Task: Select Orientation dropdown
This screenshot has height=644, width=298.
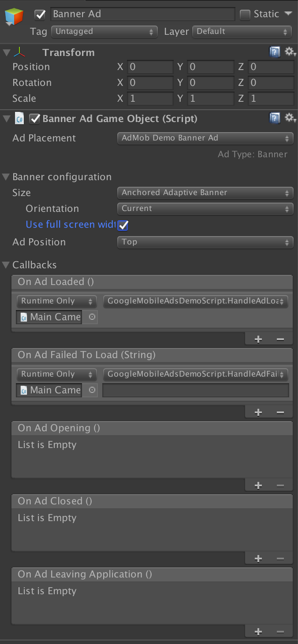Action: pos(205,208)
